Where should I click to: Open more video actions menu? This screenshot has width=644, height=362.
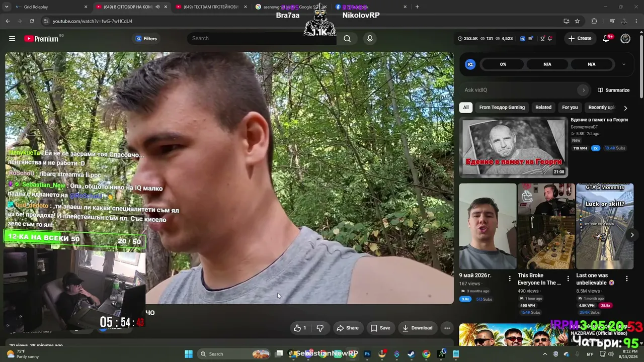[x=447, y=328]
